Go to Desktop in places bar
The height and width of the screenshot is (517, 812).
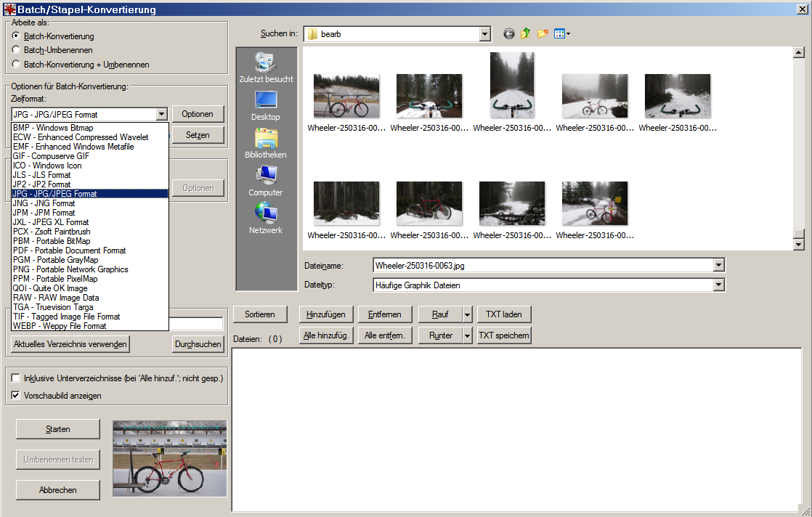pos(266,105)
